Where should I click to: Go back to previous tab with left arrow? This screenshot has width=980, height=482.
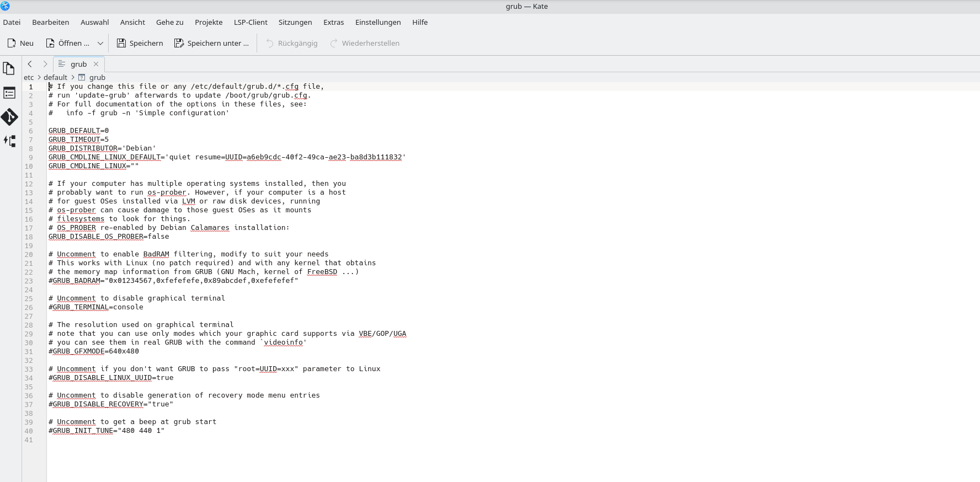[30, 64]
